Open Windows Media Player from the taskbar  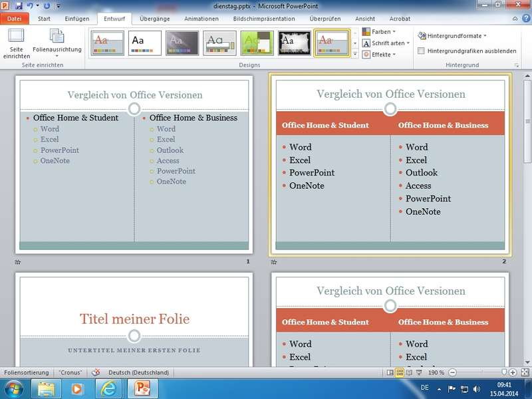[77, 389]
